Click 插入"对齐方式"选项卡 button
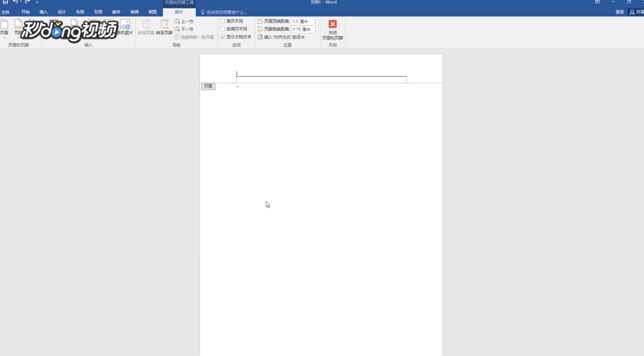Screen dimensions: 644x356 [281, 37]
